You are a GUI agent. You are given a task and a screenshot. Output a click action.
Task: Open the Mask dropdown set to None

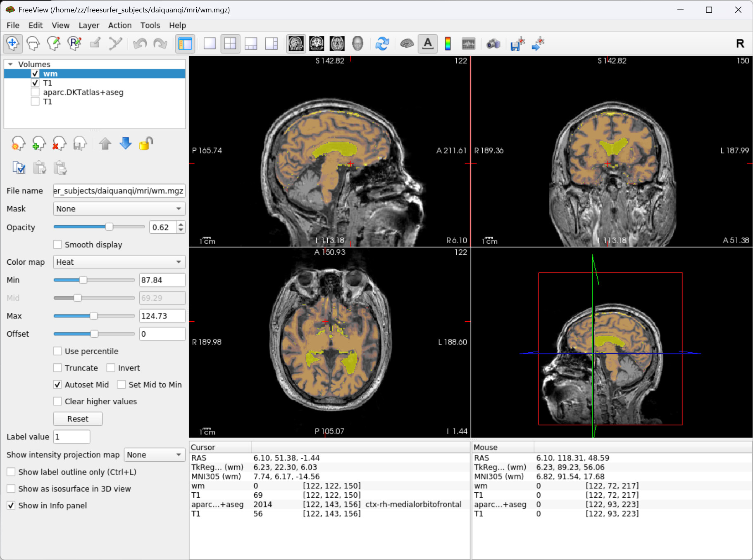tap(119, 209)
